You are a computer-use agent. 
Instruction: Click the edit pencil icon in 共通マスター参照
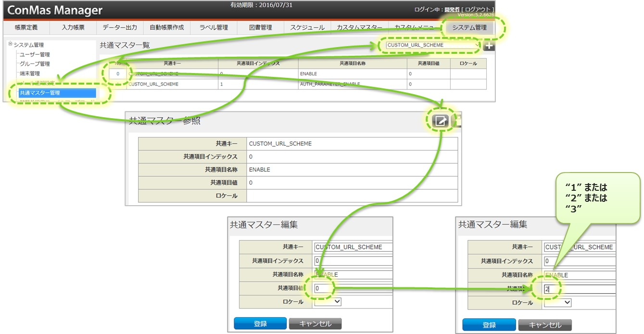click(x=440, y=121)
